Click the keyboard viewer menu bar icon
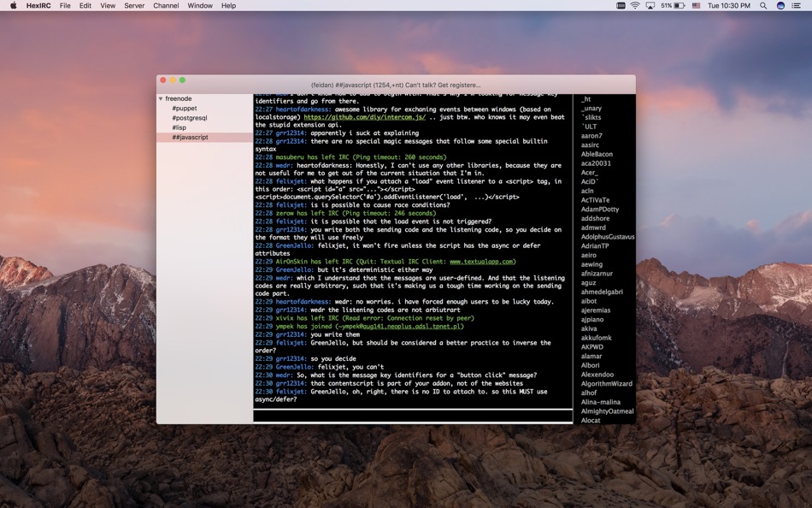 coord(621,6)
